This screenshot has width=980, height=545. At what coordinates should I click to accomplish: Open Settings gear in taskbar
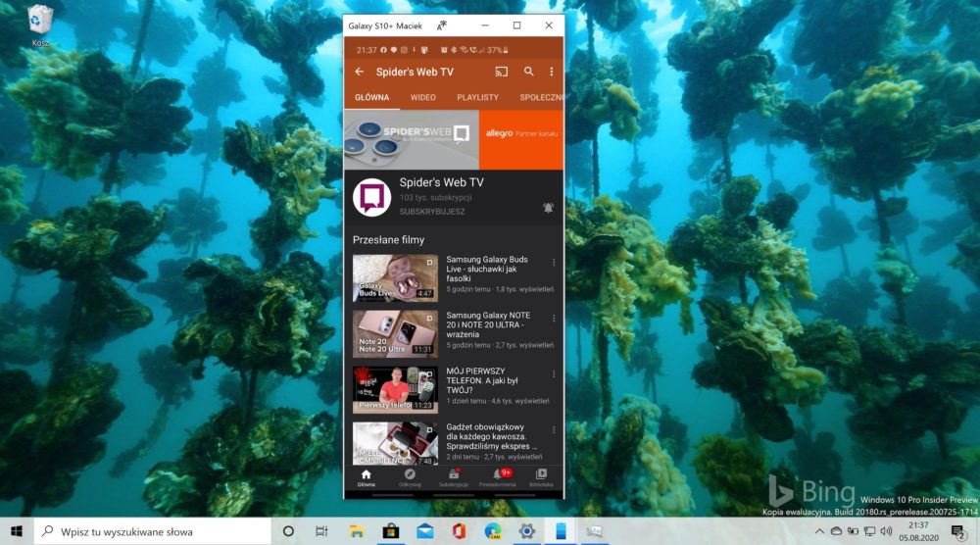527,531
